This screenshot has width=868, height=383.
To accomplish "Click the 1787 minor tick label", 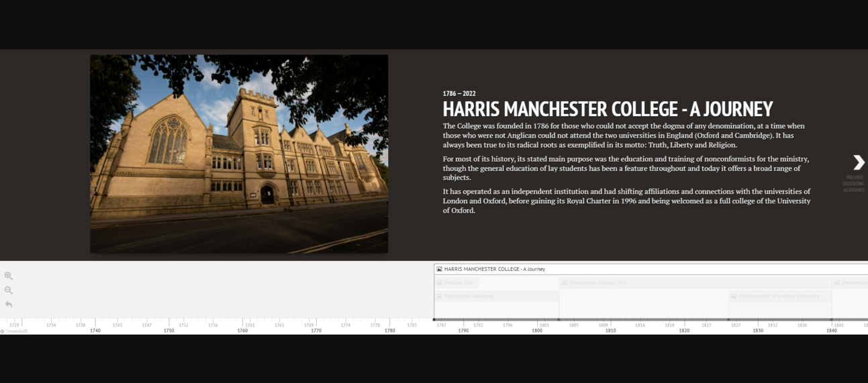I will tap(441, 325).
